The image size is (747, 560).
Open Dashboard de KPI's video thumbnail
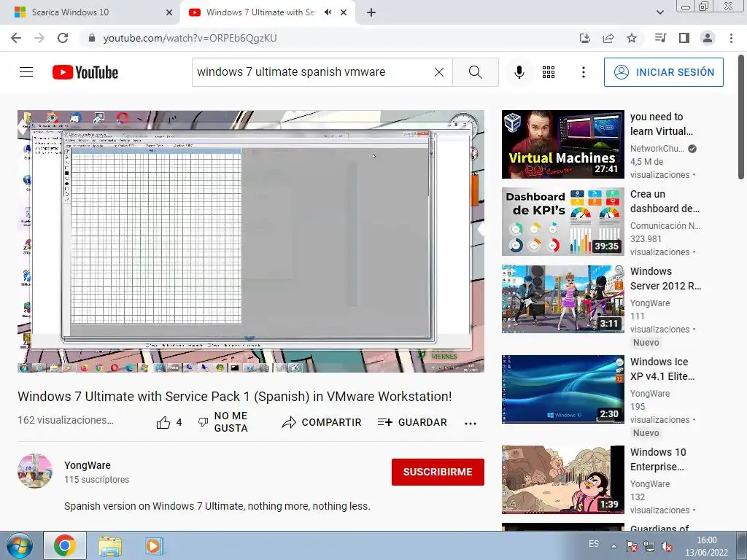[x=562, y=222]
